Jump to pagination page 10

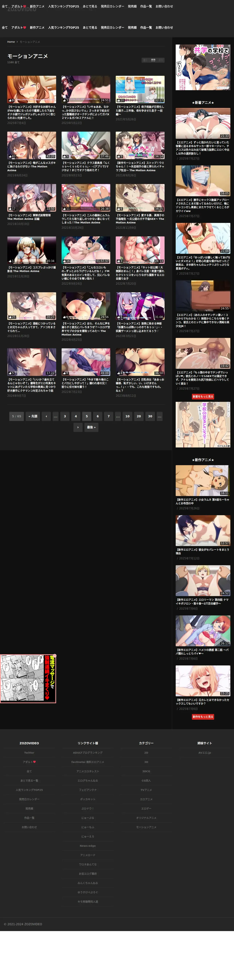point(127,416)
